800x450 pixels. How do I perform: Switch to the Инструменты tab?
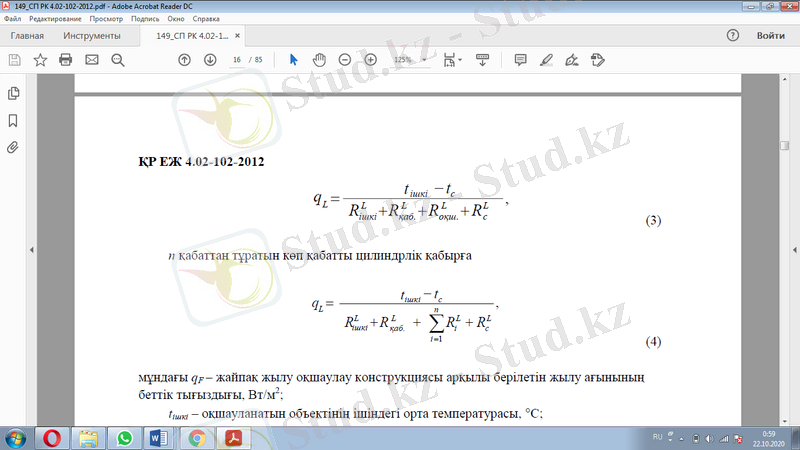[x=92, y=36]
